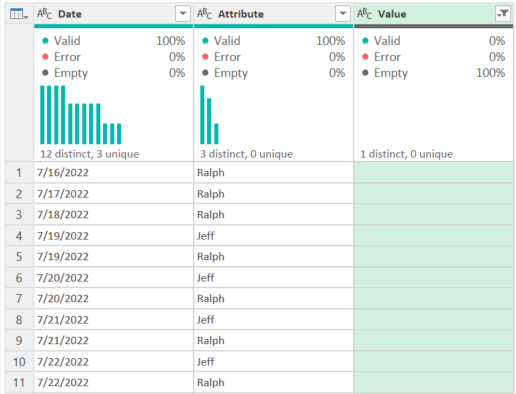
Task: Click '1 distinct, 0 unique' summary
Action: [x=406, y=154]
